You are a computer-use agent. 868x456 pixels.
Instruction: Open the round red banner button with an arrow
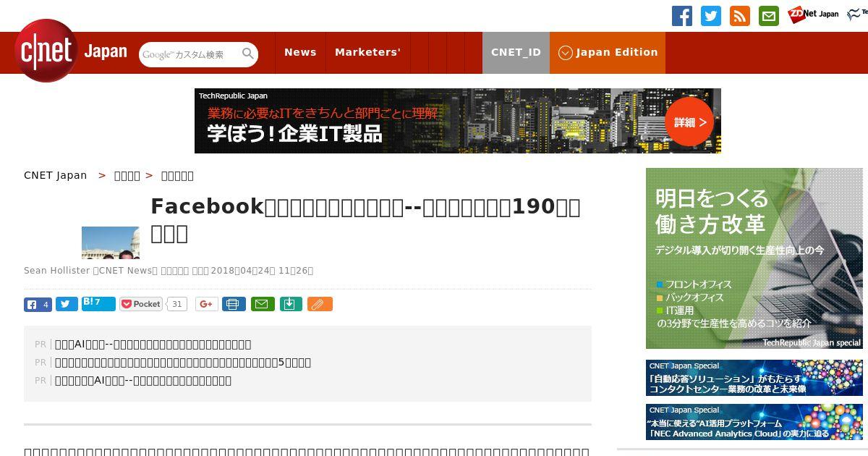point(689,122)
